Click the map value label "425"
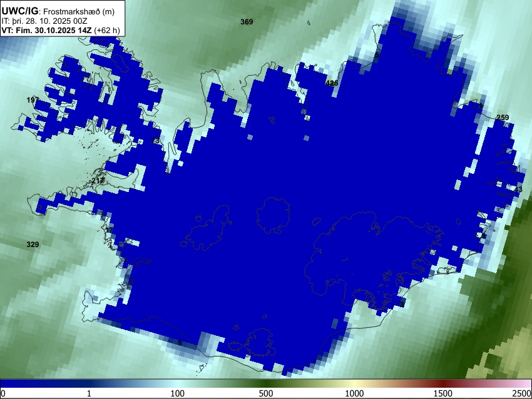This screenshot has height=399, width=532. [x=332, y=83]
